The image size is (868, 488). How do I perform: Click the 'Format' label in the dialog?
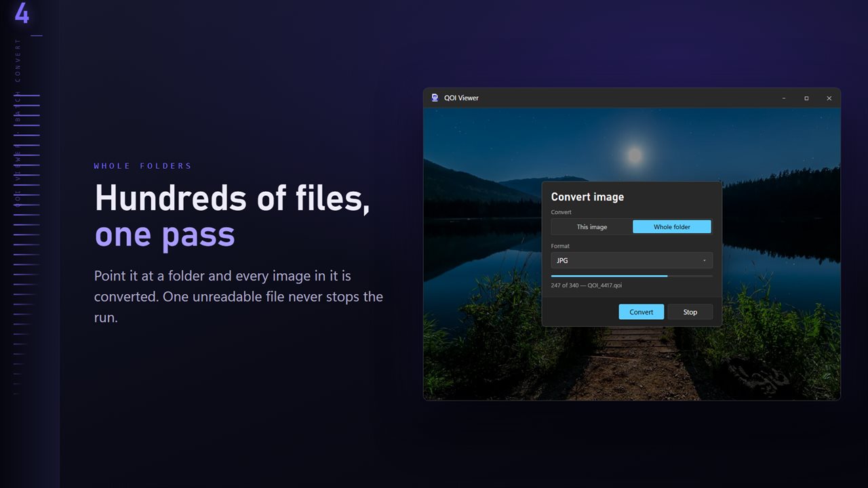tap(560, 246)
